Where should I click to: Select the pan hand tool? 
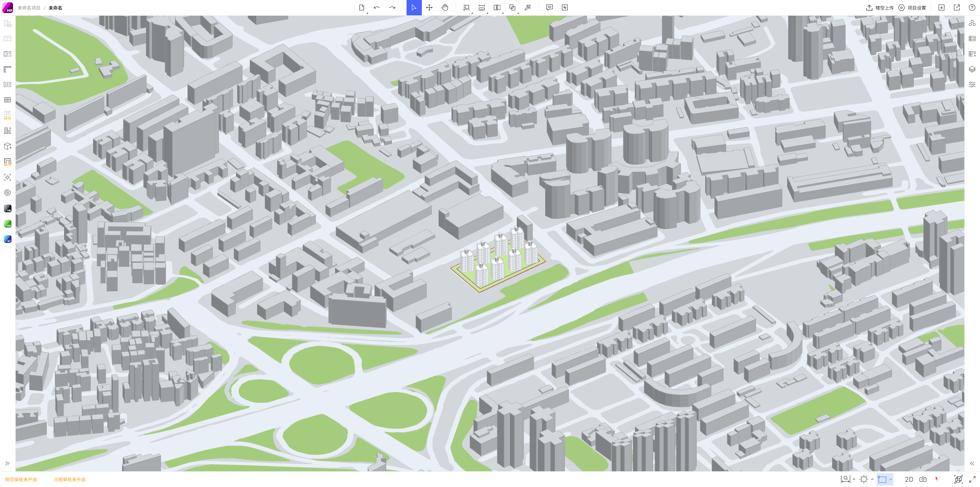pyautogui.click(x=445, y=8)
